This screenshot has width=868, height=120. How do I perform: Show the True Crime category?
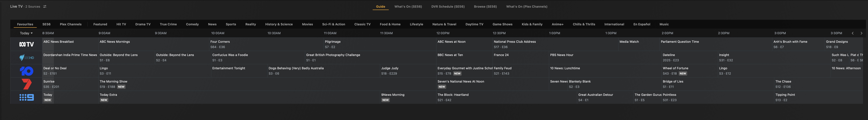pyautogui.click(x=168, y=24)
